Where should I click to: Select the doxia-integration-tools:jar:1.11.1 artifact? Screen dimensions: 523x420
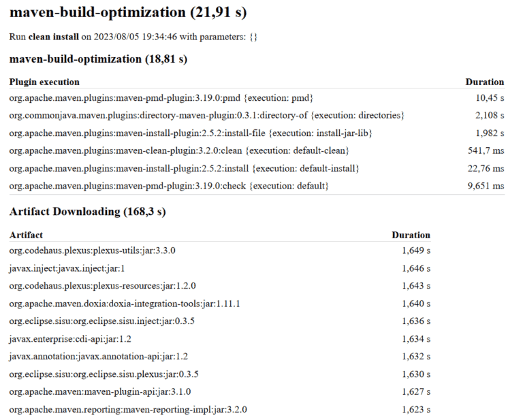(x=125, y=304)
